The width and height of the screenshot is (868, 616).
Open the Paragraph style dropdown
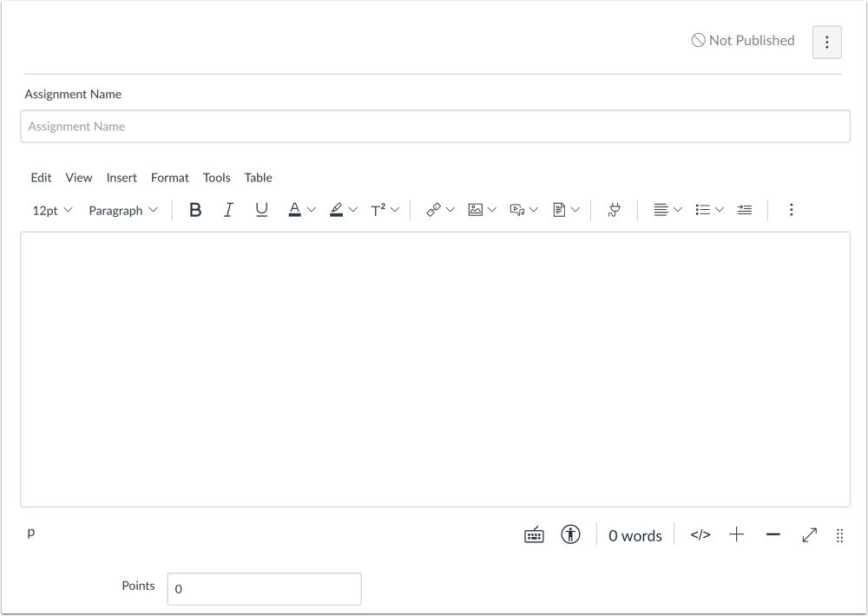click(x=123, y=210)
